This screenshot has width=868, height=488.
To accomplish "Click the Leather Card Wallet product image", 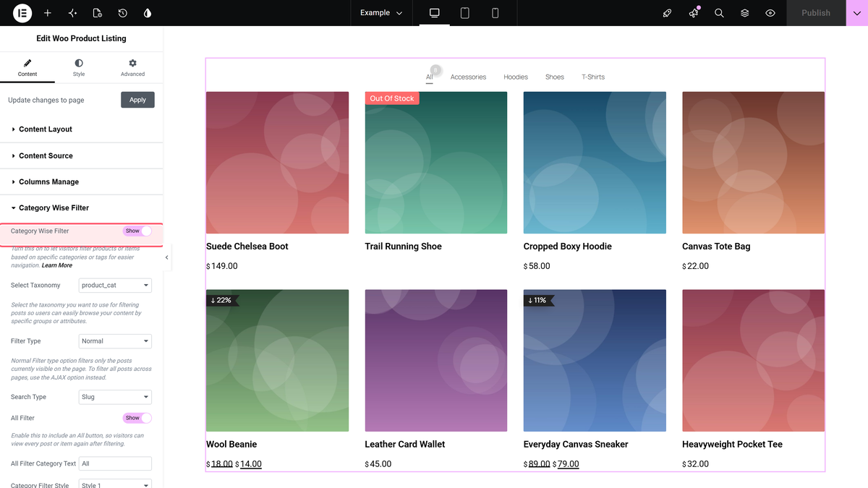I will 436,361.
